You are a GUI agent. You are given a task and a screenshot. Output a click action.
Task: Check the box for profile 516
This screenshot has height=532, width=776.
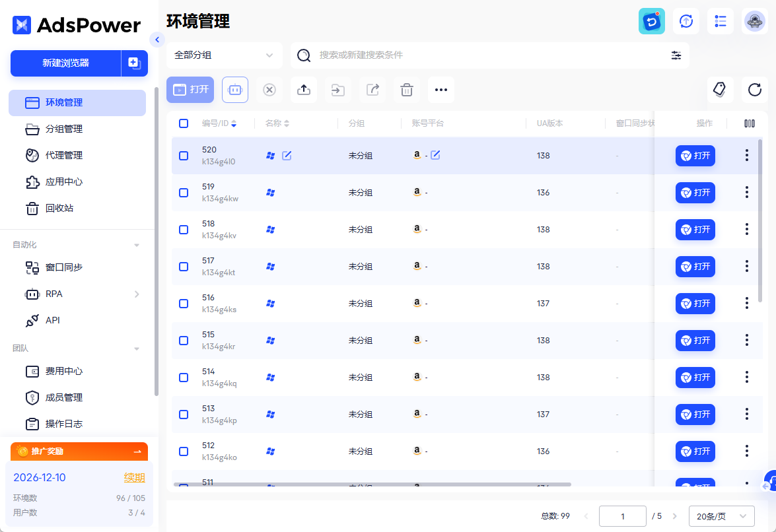[x=184, y=304]
